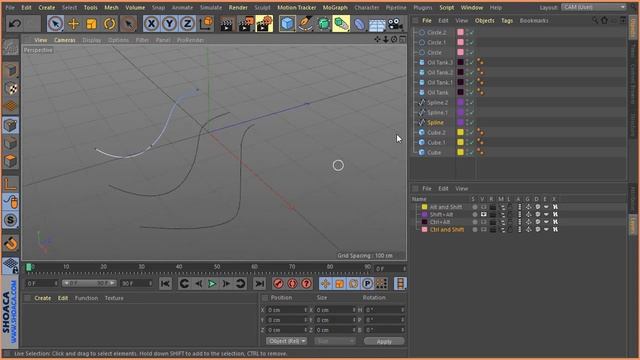
Task: Toggle Parameter (P) keyframe recording
Action: [x=367, y=283]
